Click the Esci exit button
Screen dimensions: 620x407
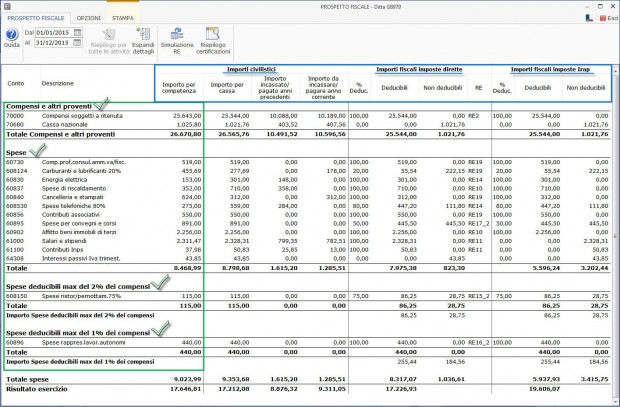(609, 18)
